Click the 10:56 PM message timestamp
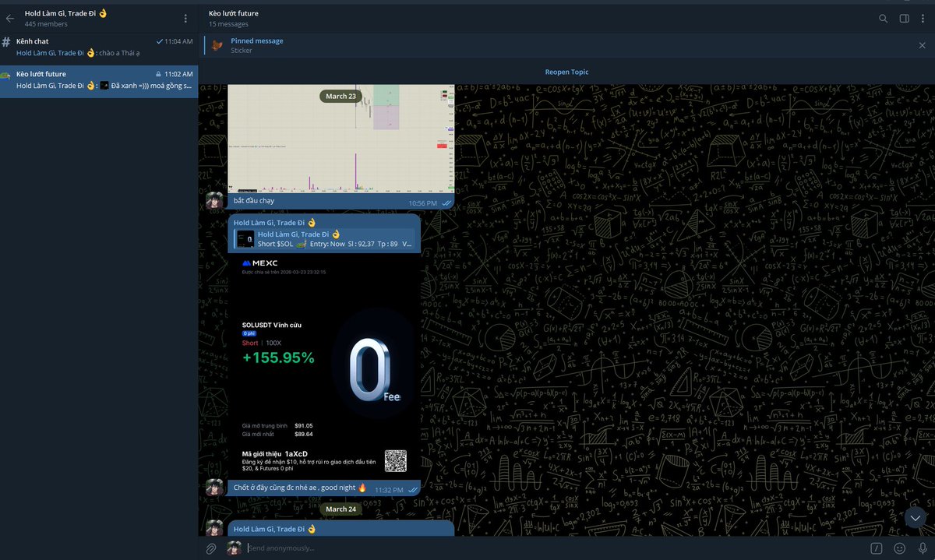Image resolution: width=935 pixels, height=560 pixels. pyautogui.click(x=423, y=203)
